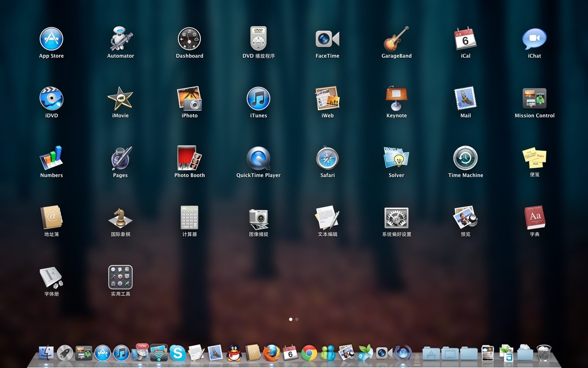Launch 国际象棋 chess app
This screenshot has width=588, height=368.
121,218
